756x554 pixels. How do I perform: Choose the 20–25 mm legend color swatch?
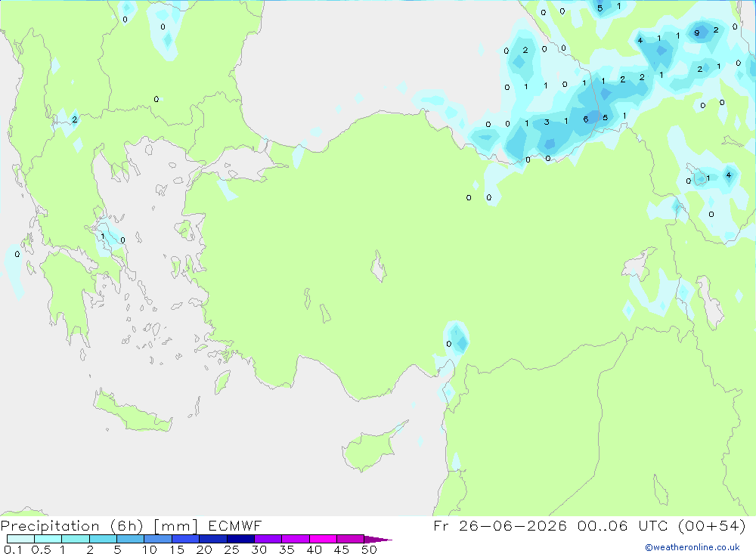point(213,539)
